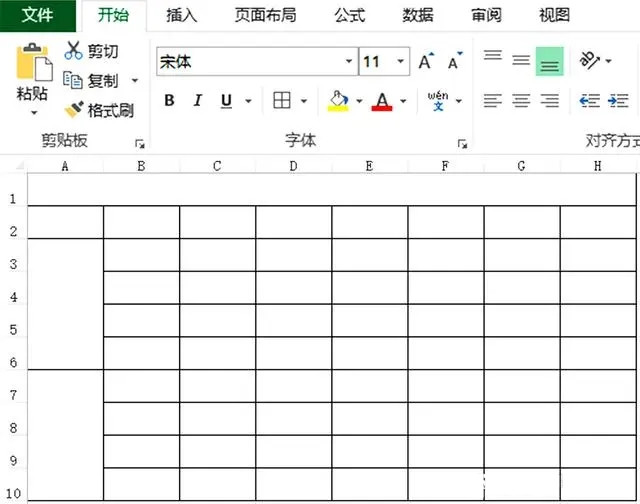This screenshot has width=640, height=504.
Task: Click the decrease indent icon
Action: [x=590, y=100]
